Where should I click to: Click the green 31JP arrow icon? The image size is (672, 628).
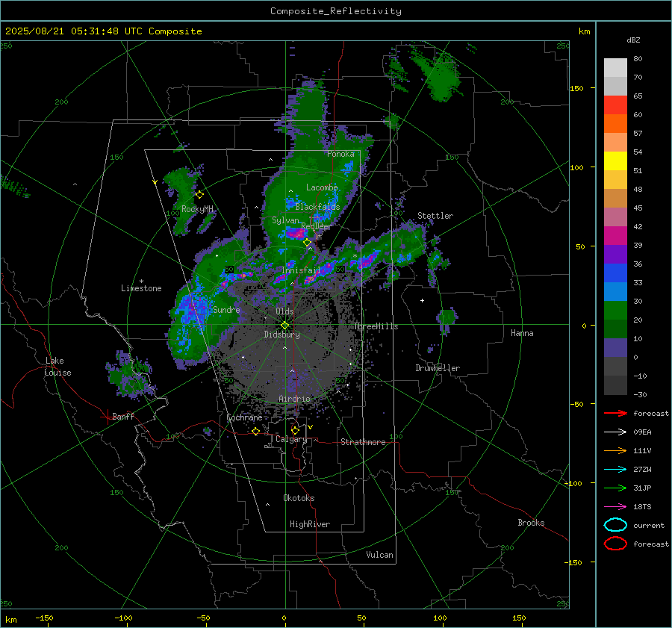click(615, 488)
